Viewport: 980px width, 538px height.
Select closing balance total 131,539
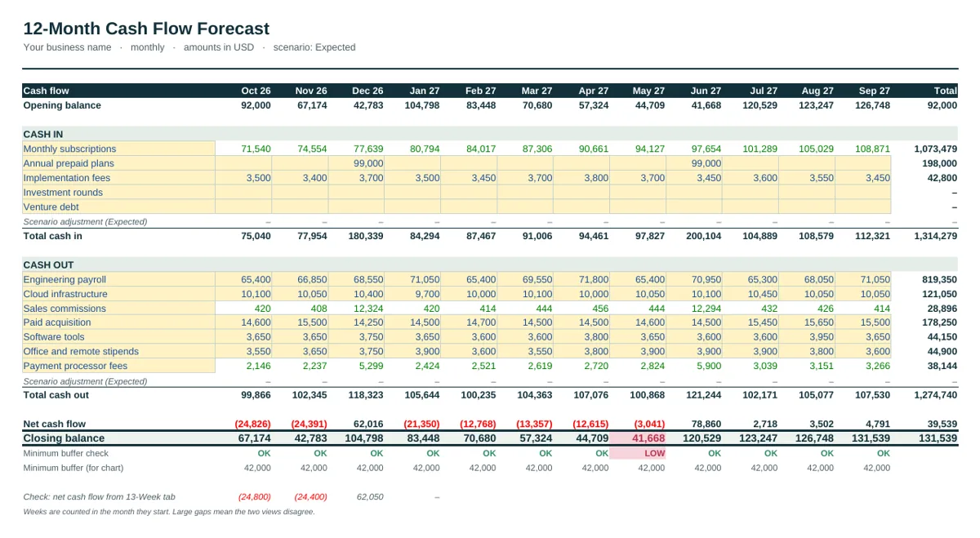coord(939,438)
